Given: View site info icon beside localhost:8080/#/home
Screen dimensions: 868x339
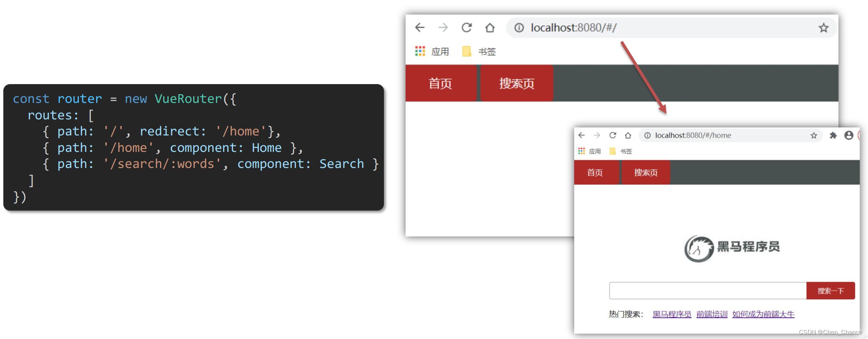Looking at the screenshot, I should [647, 135].
